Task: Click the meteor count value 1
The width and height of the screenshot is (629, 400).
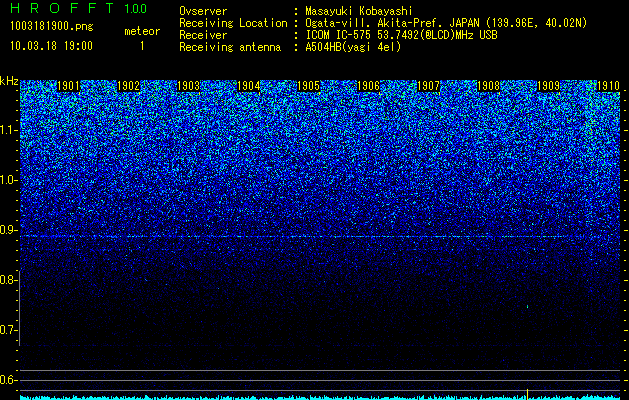Action: click(x=142, y=46)
